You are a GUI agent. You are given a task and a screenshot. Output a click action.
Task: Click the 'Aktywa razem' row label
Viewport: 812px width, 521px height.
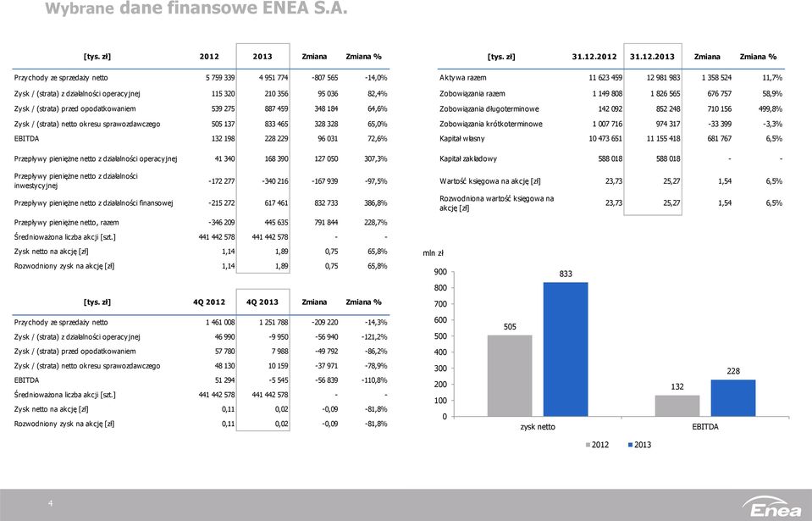click(463, 78)
